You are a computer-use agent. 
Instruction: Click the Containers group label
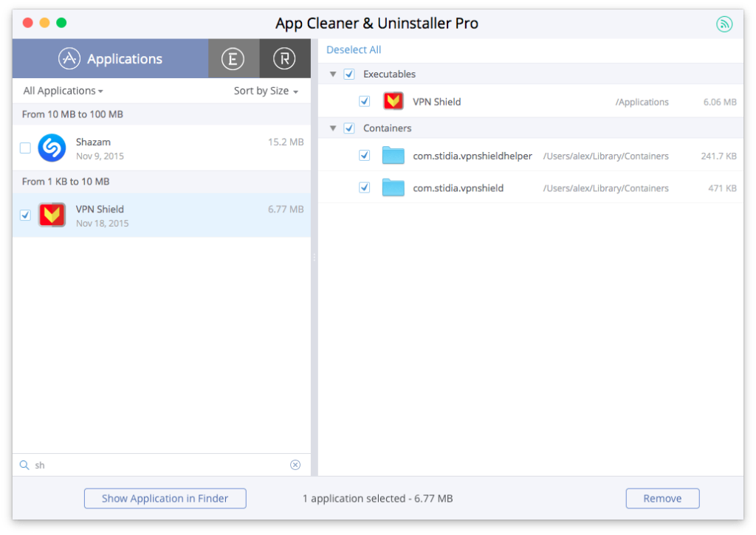tap(387, 128)
